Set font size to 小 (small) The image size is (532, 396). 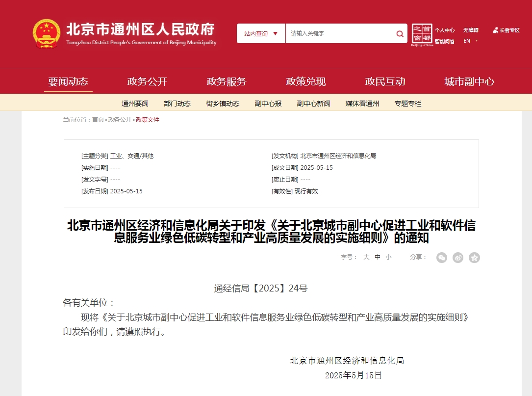(388, 257)
